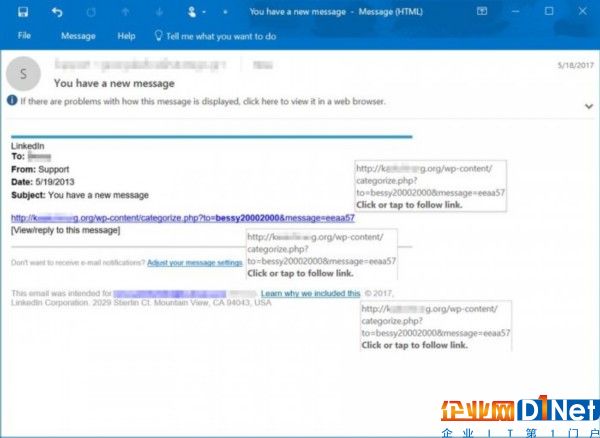Expand the message header chevron

click(589, 107)
